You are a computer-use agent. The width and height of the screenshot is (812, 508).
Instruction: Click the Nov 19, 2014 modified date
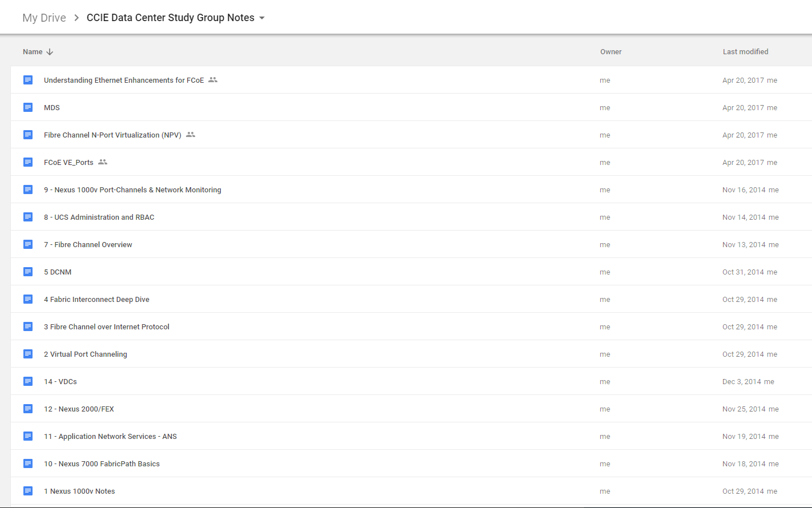click(x=744, y=437)
